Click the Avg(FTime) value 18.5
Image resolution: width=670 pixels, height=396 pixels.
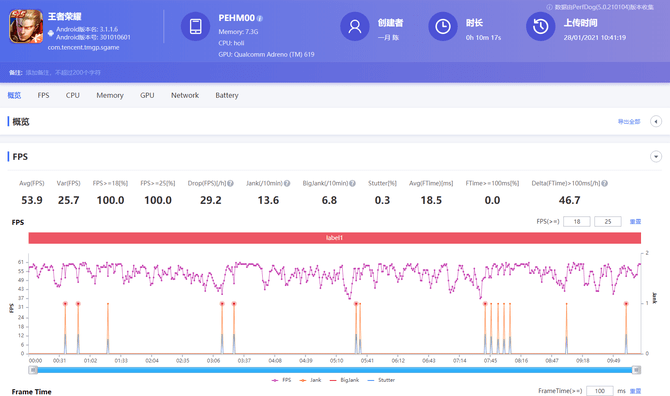[x=431, y=200]
